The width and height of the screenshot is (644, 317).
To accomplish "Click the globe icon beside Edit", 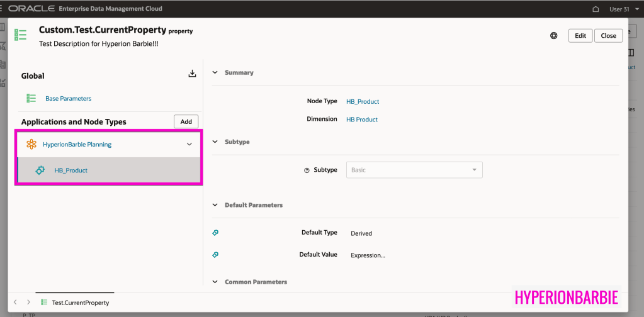I will pyautogui.click(x=554, y=36).
